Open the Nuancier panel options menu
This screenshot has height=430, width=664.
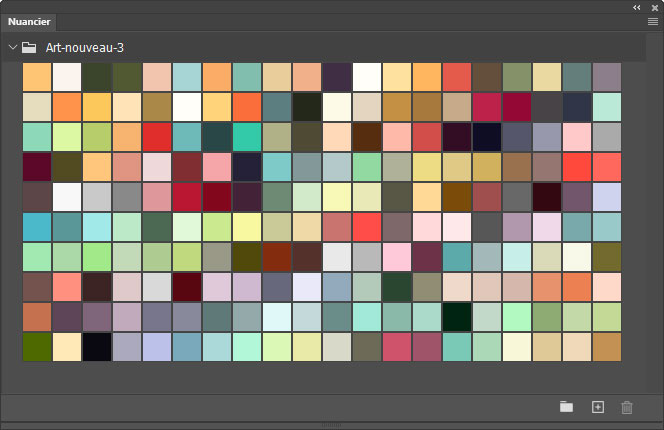tap(652, 21)
